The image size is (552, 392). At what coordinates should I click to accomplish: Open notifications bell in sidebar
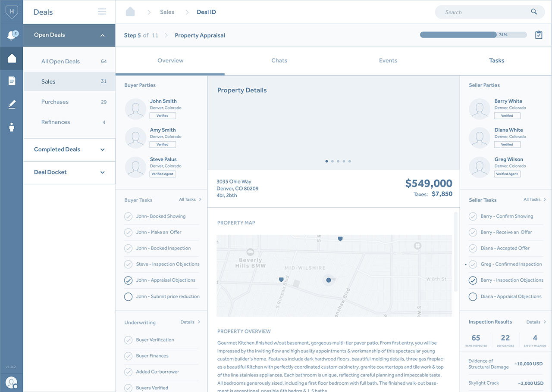(12, 35)
